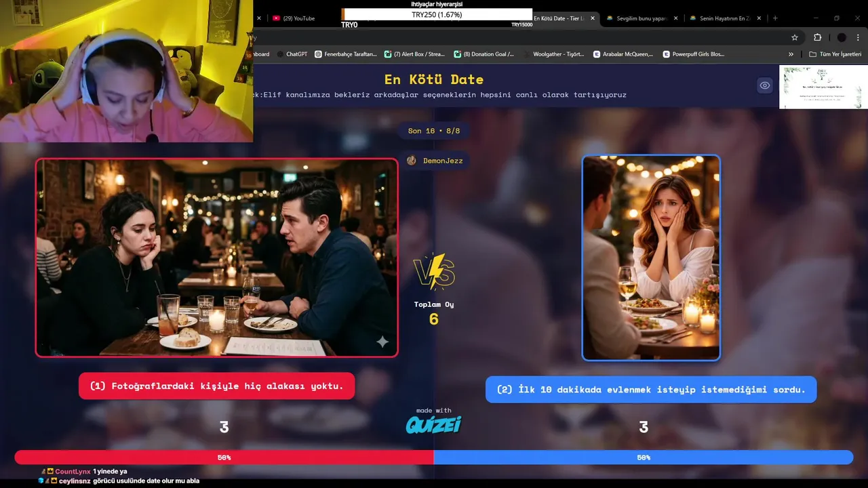Click the İhtiyaçlar hiyerarşisi goal title
This screenshot has height=488, width=868.
pos(437,4)
